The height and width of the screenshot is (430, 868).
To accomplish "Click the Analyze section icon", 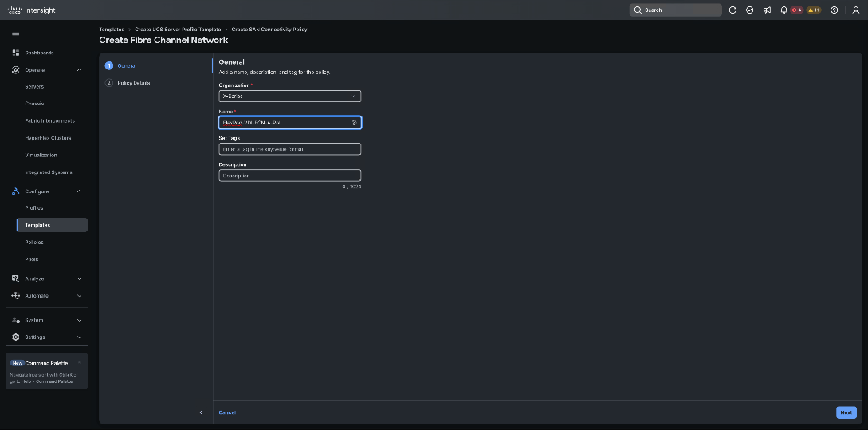I will pyautogui.click(x=15, y=278).
